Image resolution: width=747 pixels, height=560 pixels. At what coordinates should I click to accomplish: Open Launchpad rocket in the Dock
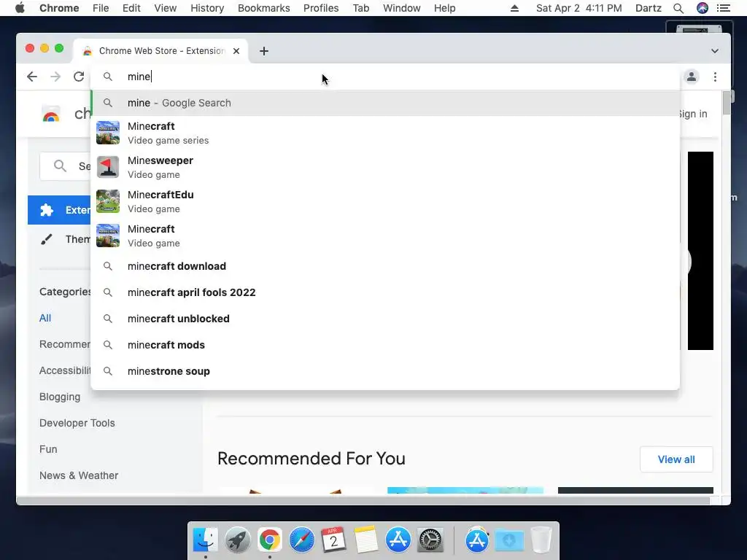(237, 540)
